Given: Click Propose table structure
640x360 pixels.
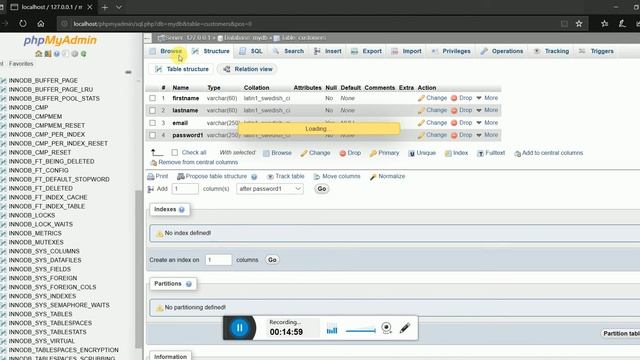Looking at the screenshot, I should pos(212,176).
